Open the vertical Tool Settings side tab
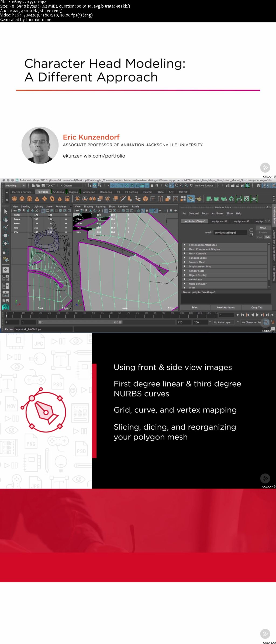276x644 pixels. [x=274, y=273]
